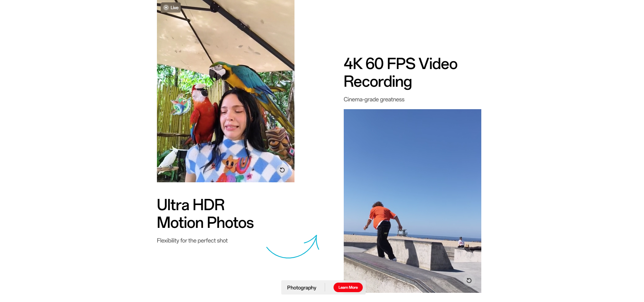
Task: Select the Photography label in bottom bar
Action: pos(301,288)
